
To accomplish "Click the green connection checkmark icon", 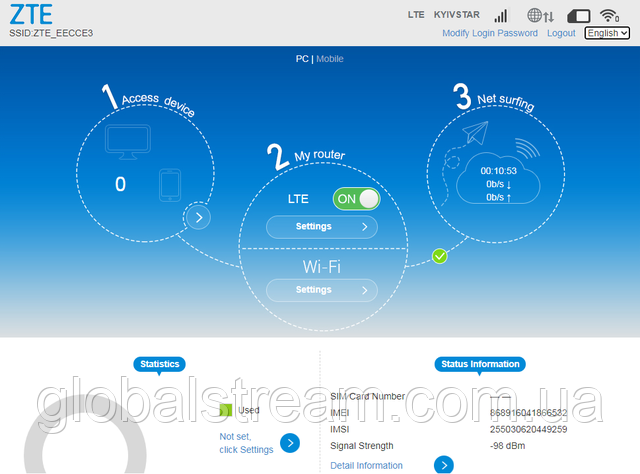I will [x=440, y=256].
